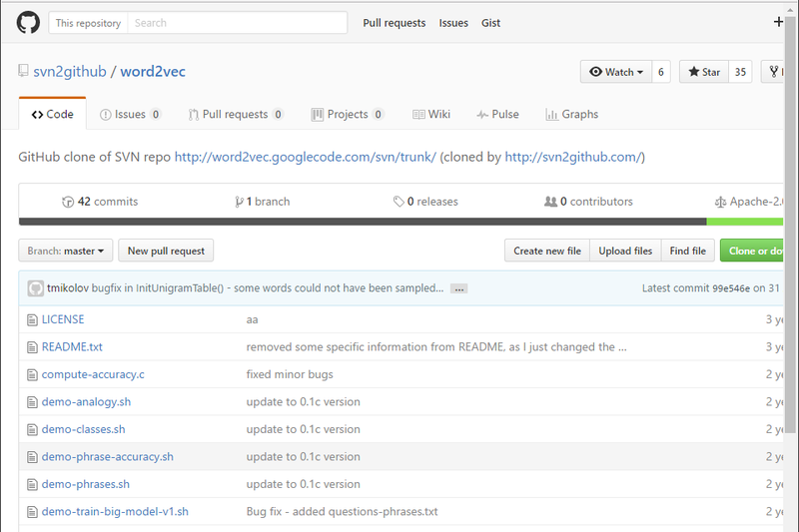Click the language breakdown color bar
799x532 pixels.
pyautogui.click(x=401, y=222)
